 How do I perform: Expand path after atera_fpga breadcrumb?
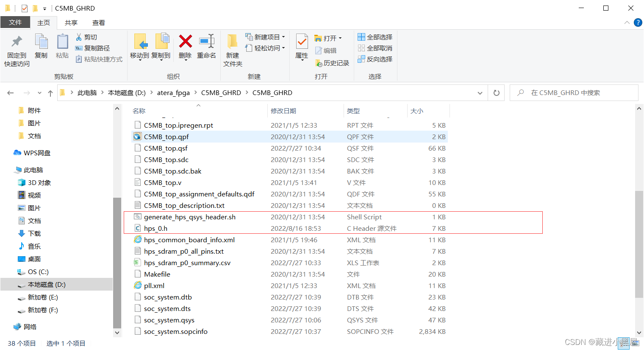[195, 93]
